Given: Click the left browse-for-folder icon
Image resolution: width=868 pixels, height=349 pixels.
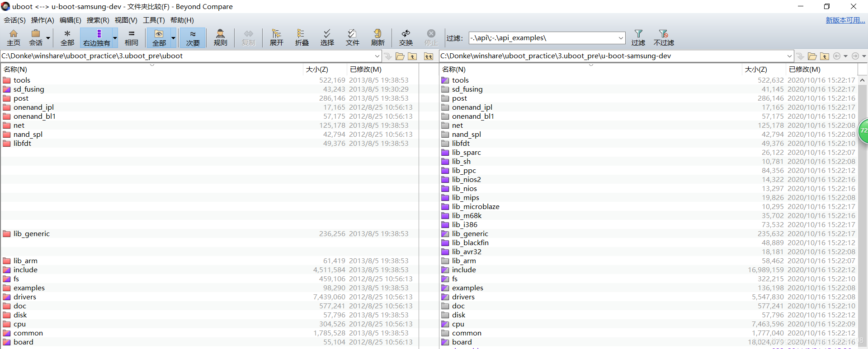Looking at the screenshot, I should (400, 56).
